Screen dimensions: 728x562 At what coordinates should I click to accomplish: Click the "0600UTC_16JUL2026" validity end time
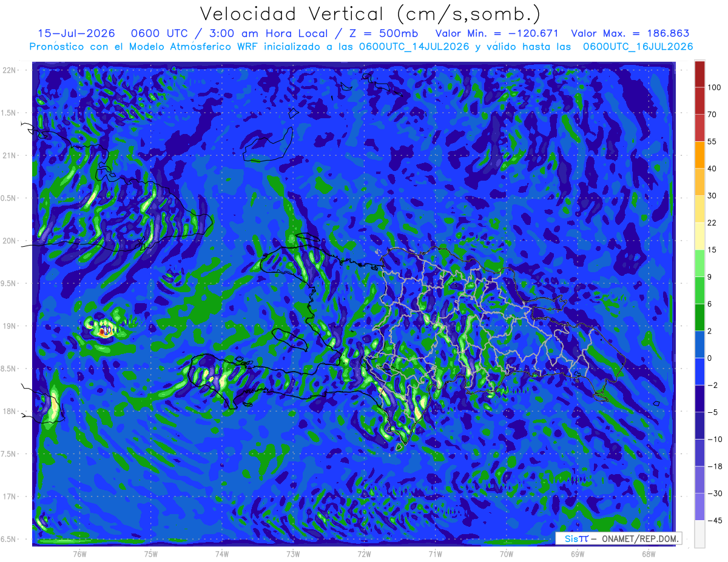[638, 47]
